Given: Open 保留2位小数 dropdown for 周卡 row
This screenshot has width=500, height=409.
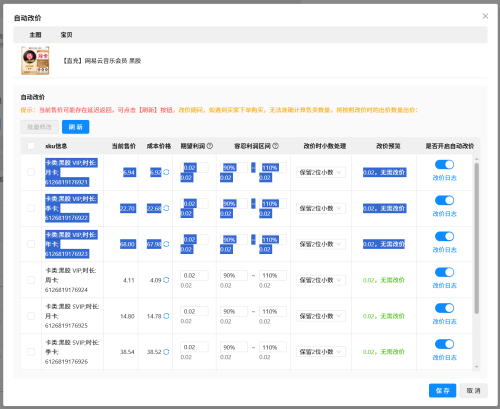Looking at the screenshot, I should pos(321,280).
